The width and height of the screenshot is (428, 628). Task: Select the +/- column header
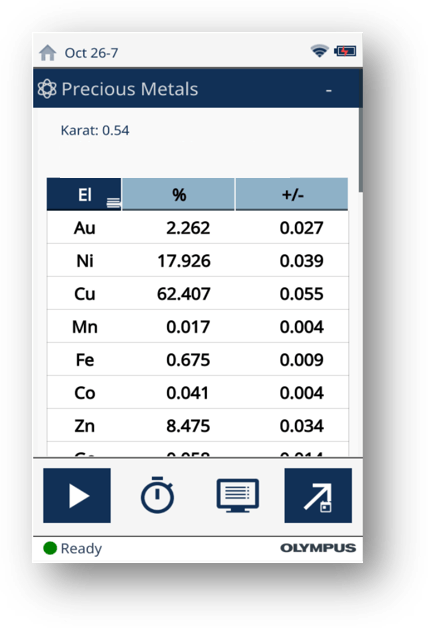[x=292, y=194]
